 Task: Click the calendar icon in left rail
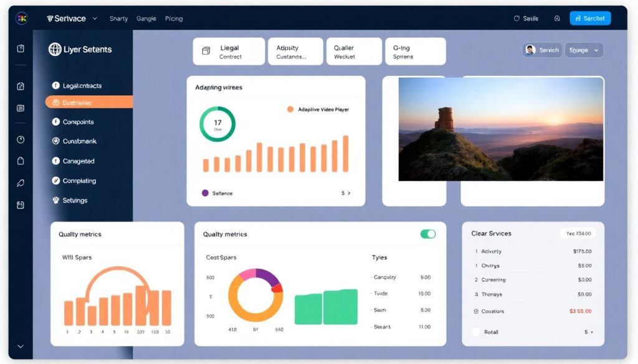click(21, 205)
